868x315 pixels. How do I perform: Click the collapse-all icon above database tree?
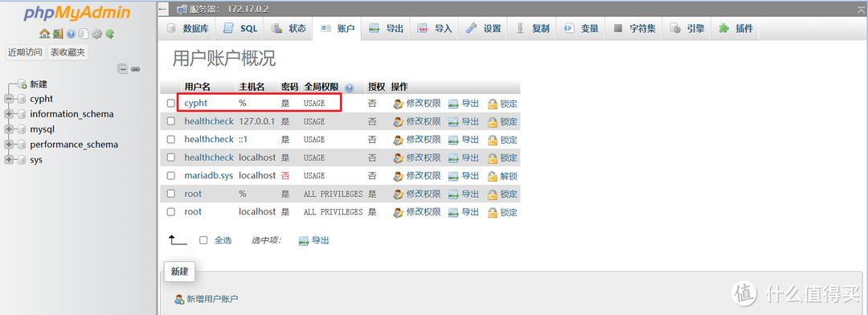coord(123,69)
